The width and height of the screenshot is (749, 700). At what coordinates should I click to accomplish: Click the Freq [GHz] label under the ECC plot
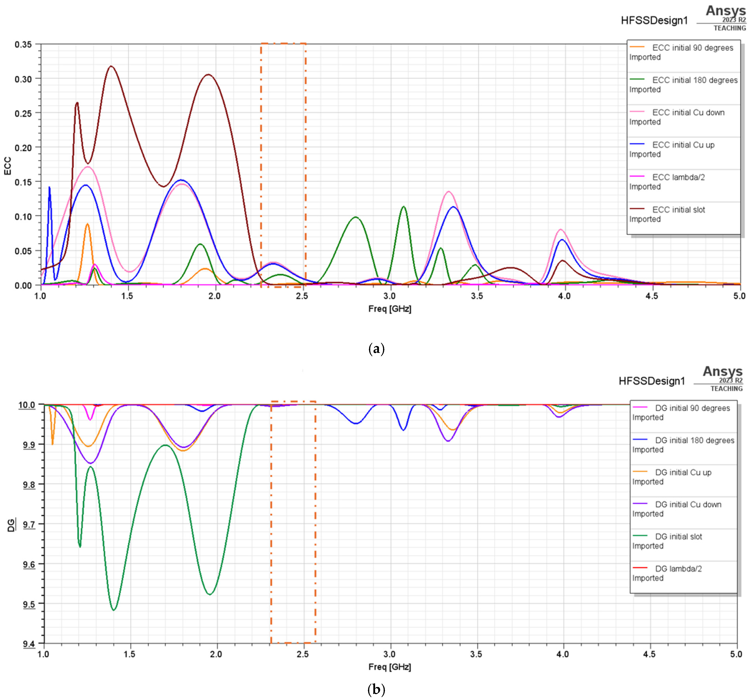point(390,309)
